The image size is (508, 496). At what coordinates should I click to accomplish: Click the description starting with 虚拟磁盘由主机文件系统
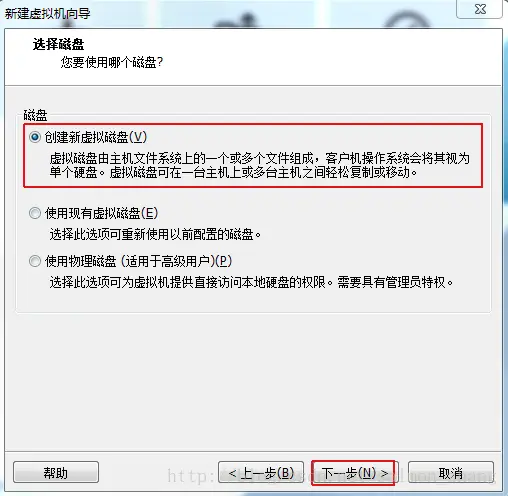260,165
